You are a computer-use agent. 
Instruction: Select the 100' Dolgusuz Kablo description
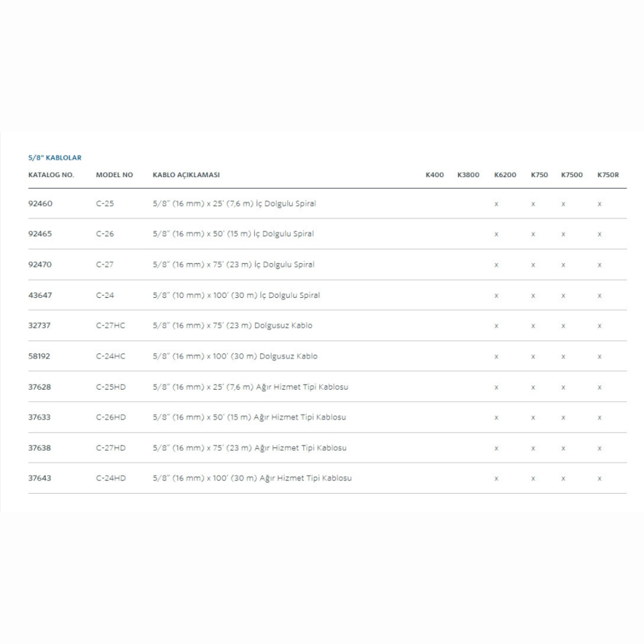click(235, 356)
